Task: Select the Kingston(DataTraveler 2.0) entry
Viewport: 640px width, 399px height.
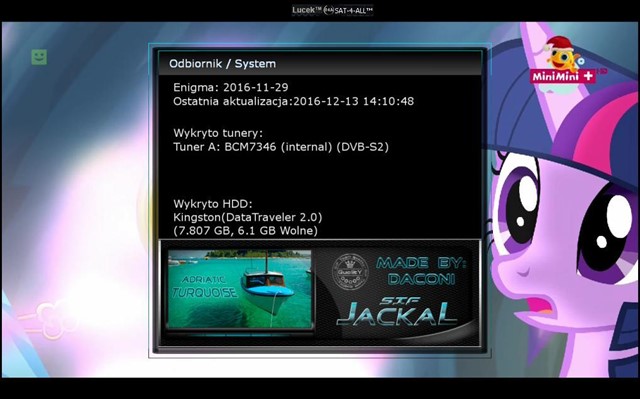Action: (x=248, y=217)
